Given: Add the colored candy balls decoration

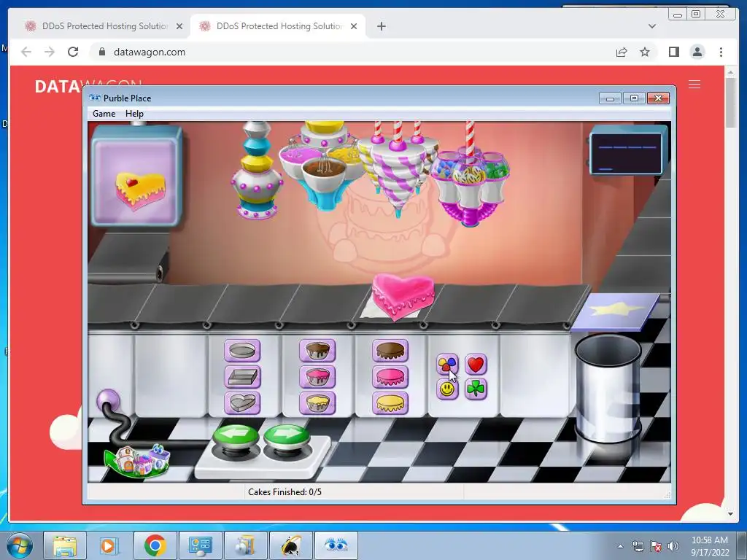Looking at the screenshot, I should pyautogui.click(x=447, y=365).
